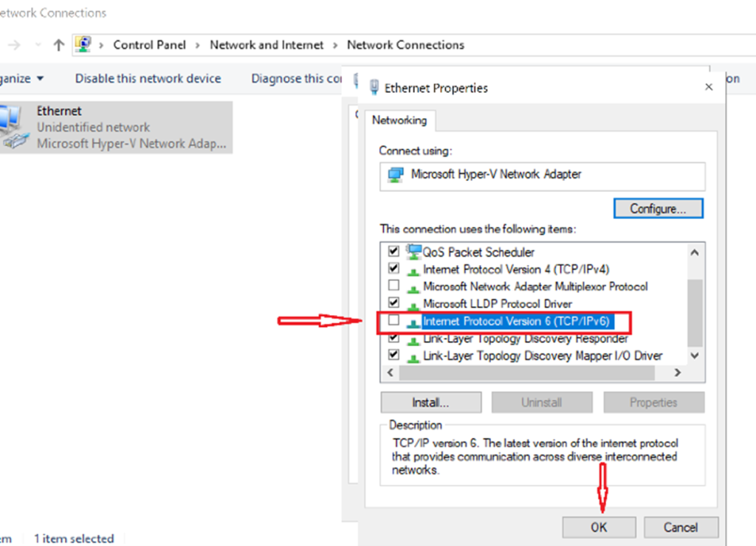
Task: Click the Uninstall button
Action: point(541,402)
